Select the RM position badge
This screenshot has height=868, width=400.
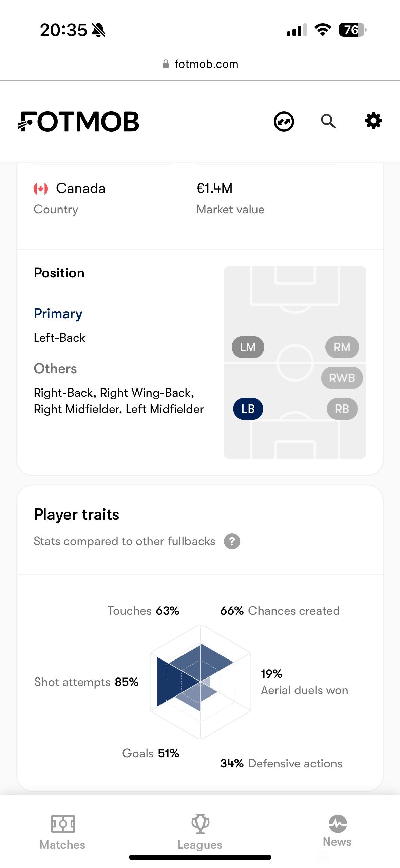342,347
